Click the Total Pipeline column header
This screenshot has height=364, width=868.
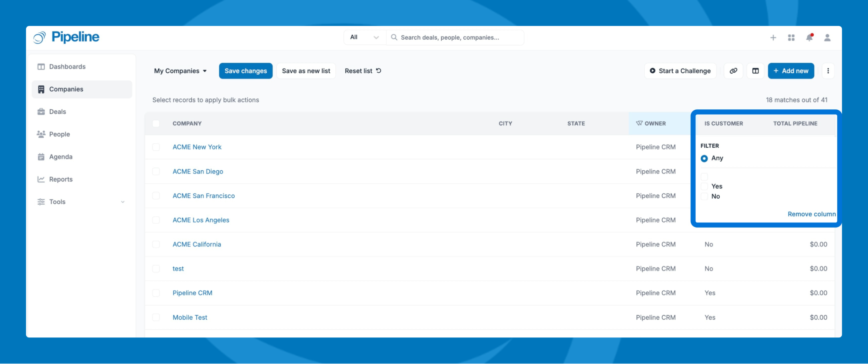(795, 124)
